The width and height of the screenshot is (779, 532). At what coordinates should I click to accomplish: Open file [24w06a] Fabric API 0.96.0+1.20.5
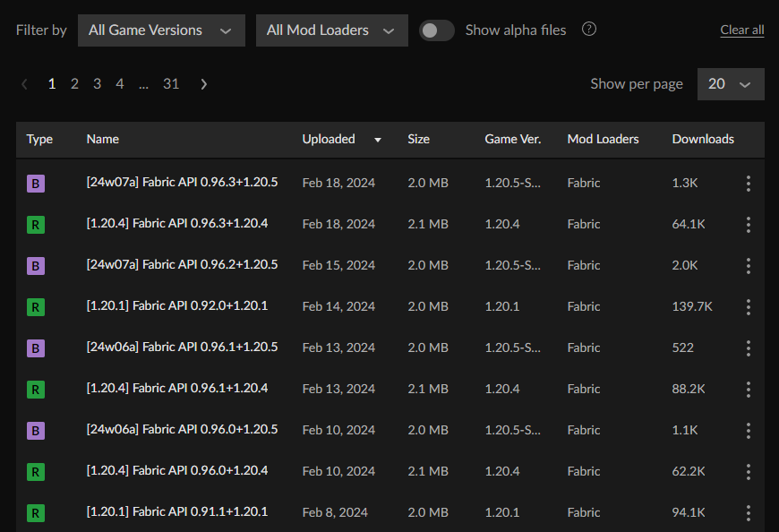(182, 430)
